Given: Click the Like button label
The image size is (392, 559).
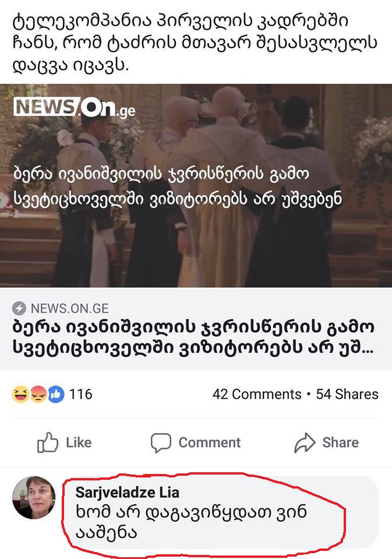Looking at the screenshot, I should pyautogui.click(x=79, y=443).
